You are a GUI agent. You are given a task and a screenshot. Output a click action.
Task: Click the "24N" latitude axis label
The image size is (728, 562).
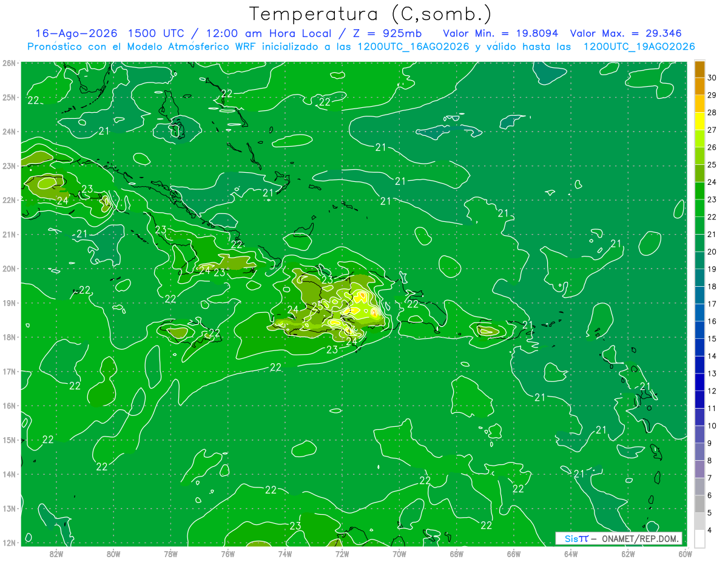[x=8, y=132]
